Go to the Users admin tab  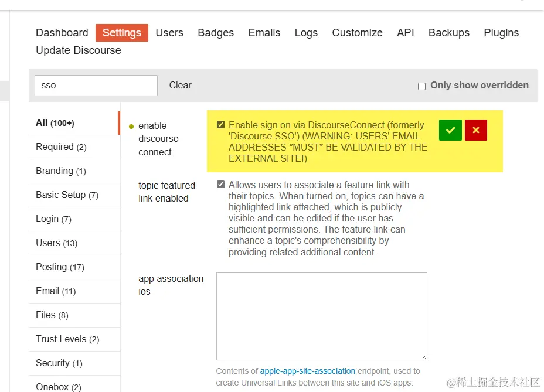pyautogui.click(x=169, y=33)
